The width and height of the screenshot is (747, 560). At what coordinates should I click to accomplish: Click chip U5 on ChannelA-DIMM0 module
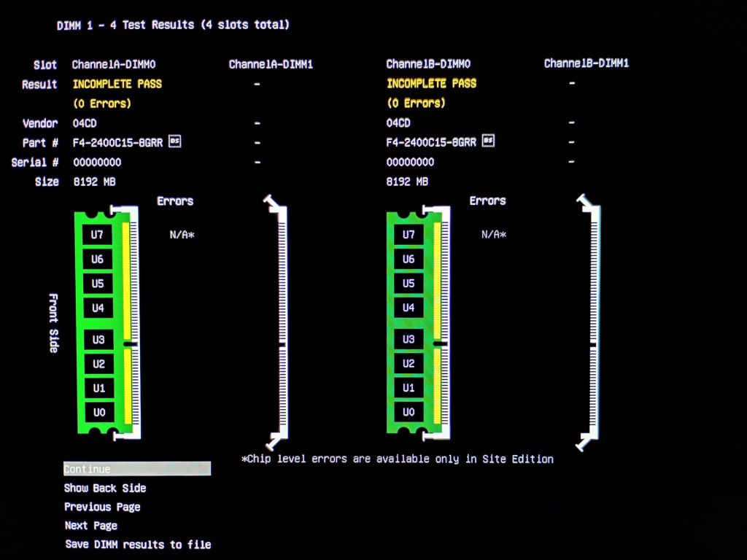(x=97, y=284)
